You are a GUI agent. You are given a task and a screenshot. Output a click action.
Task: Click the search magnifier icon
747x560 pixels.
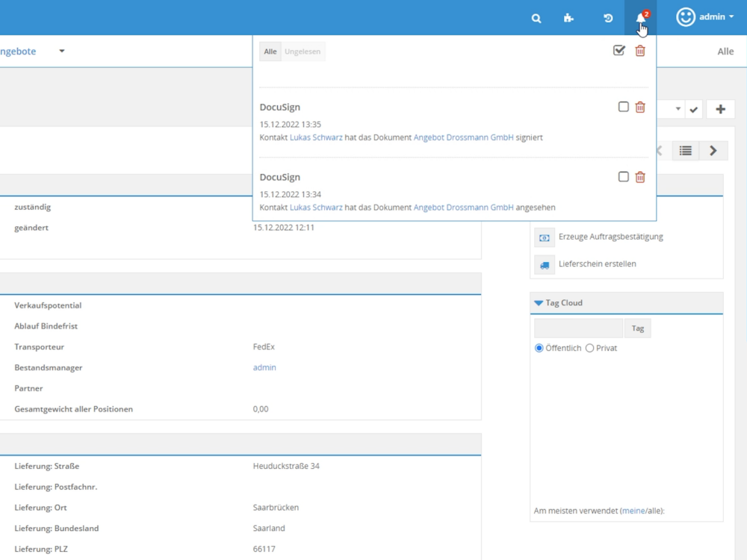[x=536, y=19]
